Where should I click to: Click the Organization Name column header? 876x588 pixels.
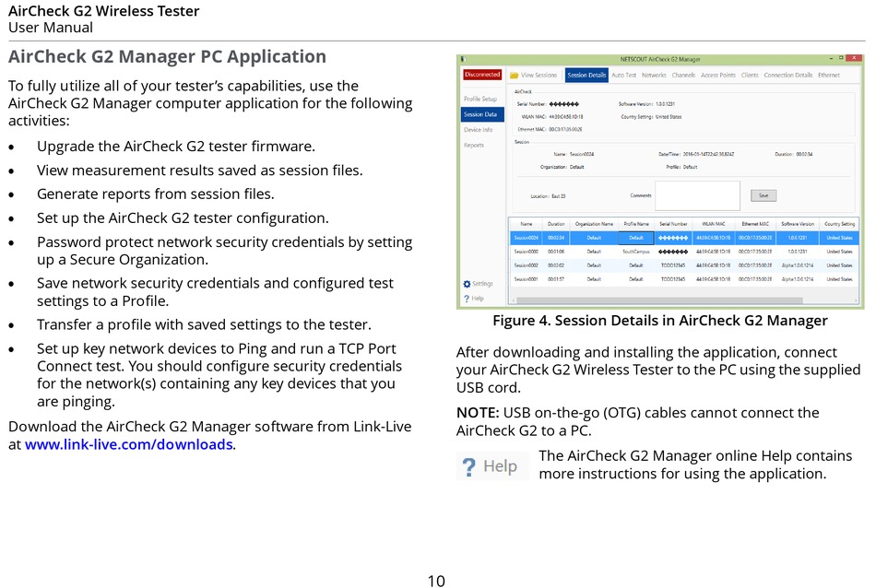tap(594, 224)
